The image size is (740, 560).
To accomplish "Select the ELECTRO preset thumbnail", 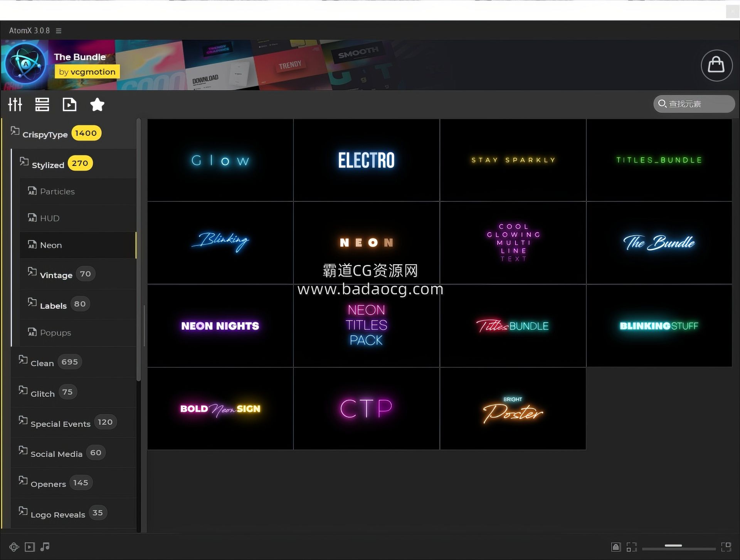I will pos(367,160).
